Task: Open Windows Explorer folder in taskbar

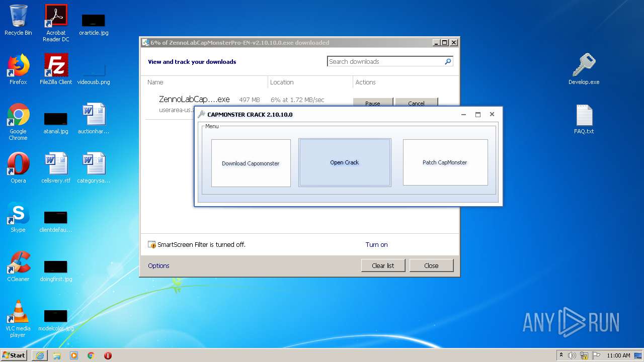Action: pos(57,355)
